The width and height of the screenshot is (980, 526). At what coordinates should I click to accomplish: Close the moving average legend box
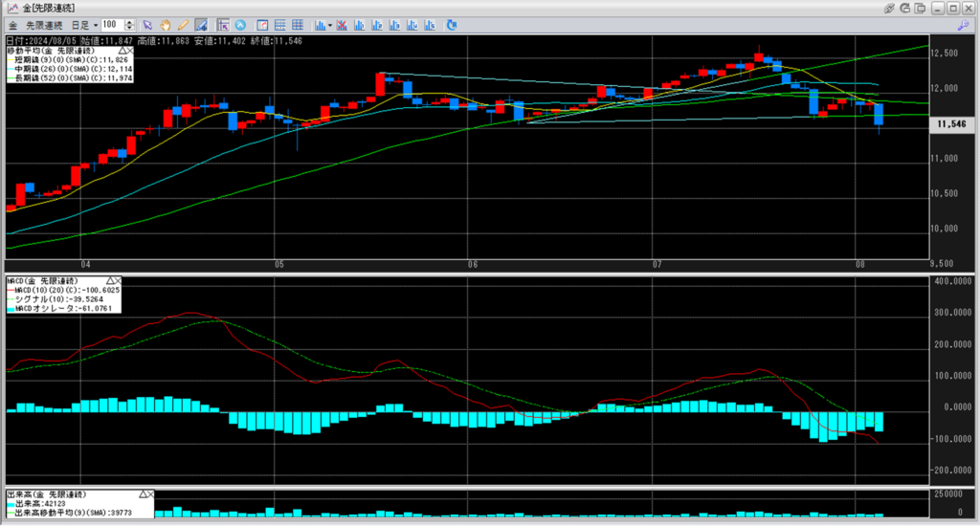pyautogui.click(x=130, y=50)
